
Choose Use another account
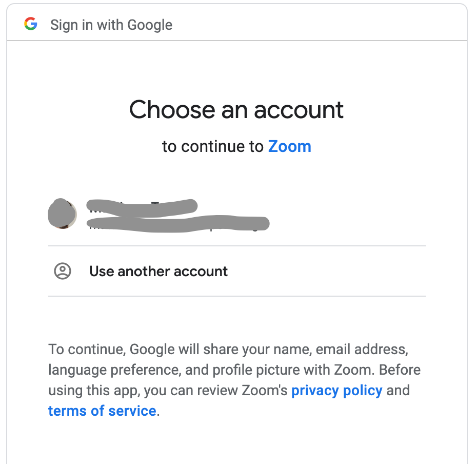click(x=237, y=271)
